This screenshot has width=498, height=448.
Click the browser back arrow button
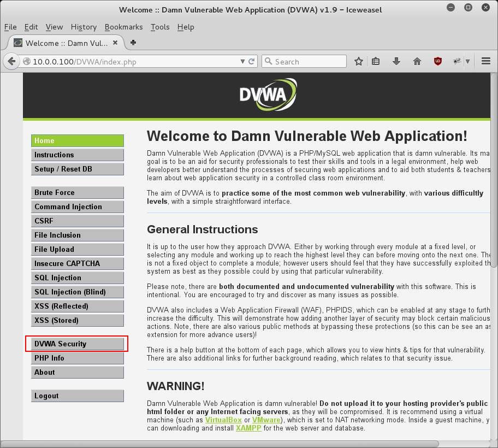point(11,61)
